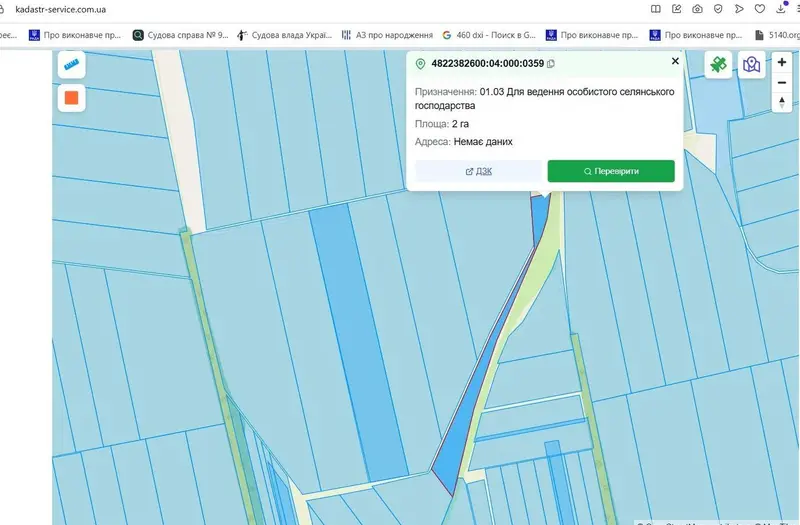Open the browser downloads icon

pyautogui.click(x=781, y=8)
